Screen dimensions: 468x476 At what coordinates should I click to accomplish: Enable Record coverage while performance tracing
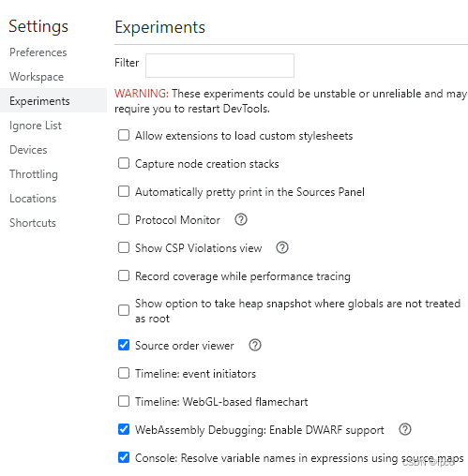[124, 275]
